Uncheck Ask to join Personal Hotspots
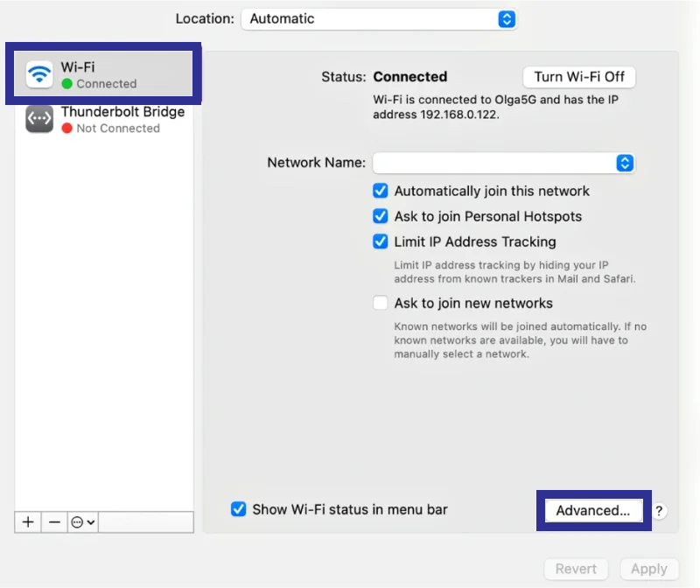 coord(380,216)
